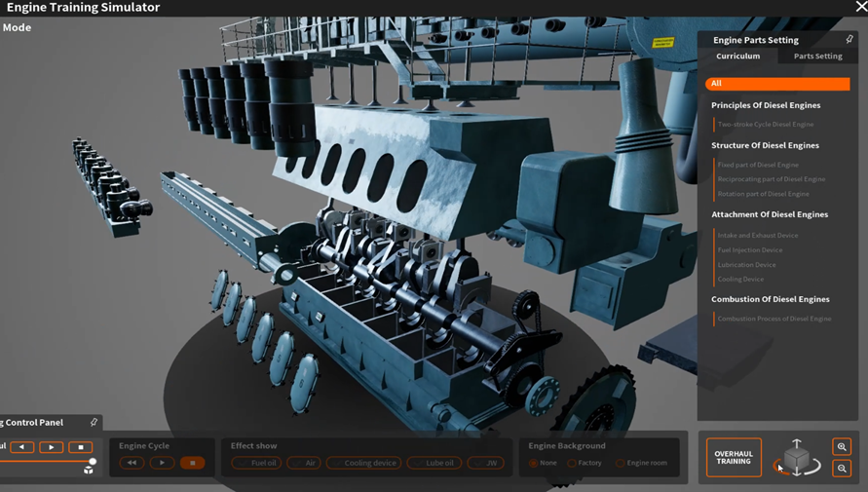Click the small cube icon under slider
Screen dimensions: 868x492
coord(88,470)
